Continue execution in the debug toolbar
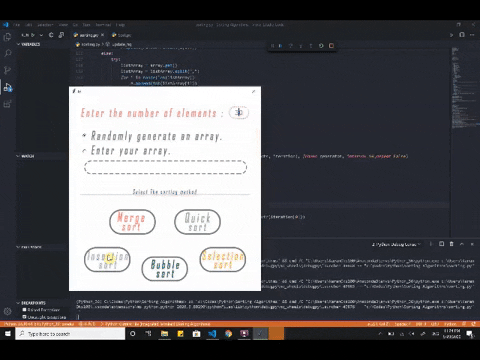Image resolution: width=480 pixels, height=360 pixels. point(280,46)
